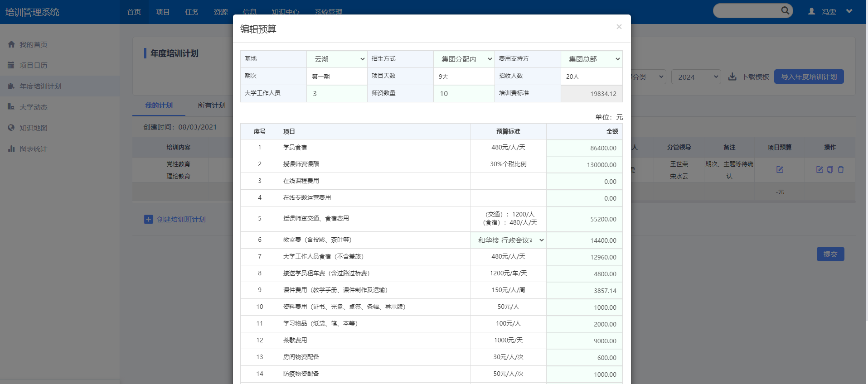
Task: Click 导入年度培训计划 button
Action: click(809, 77)
